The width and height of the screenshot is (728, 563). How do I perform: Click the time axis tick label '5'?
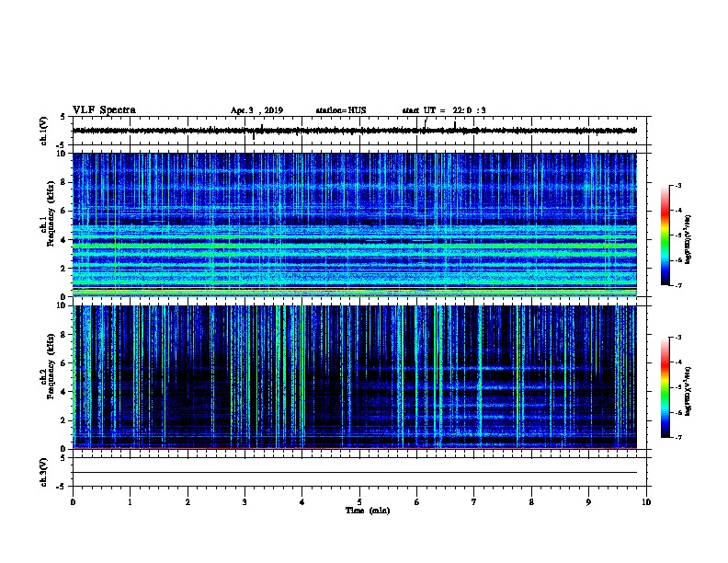point(359,501)
